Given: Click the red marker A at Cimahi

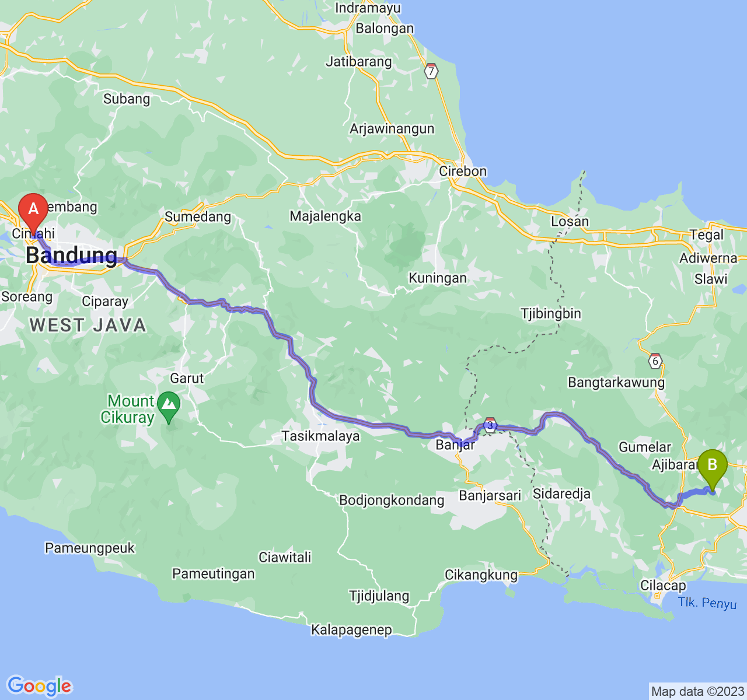Looking at the screenshot, I should click(x=33, y=214).
